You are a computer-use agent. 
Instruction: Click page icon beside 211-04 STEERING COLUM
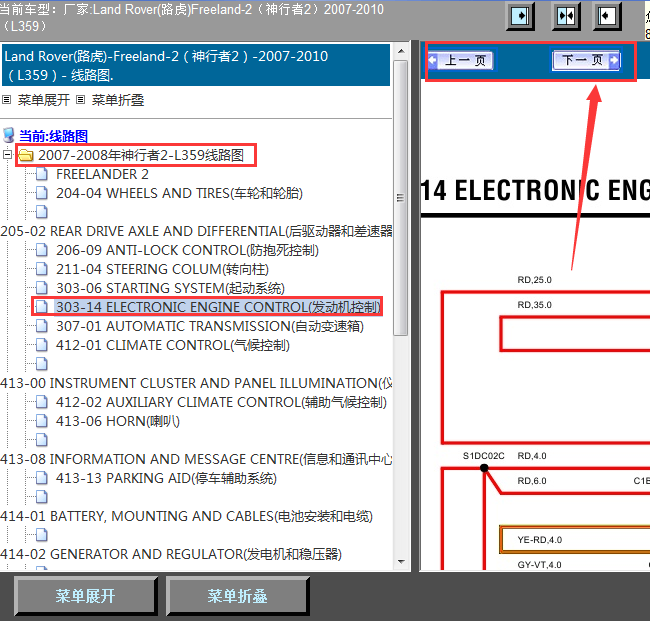click(41, 269)
